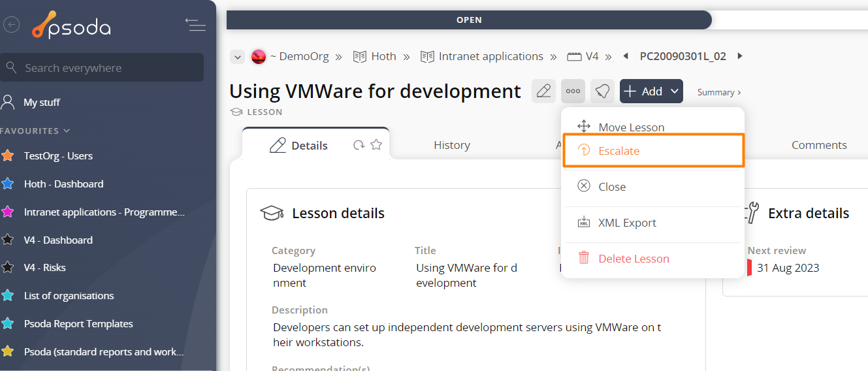Click Development environment category value

325,276
